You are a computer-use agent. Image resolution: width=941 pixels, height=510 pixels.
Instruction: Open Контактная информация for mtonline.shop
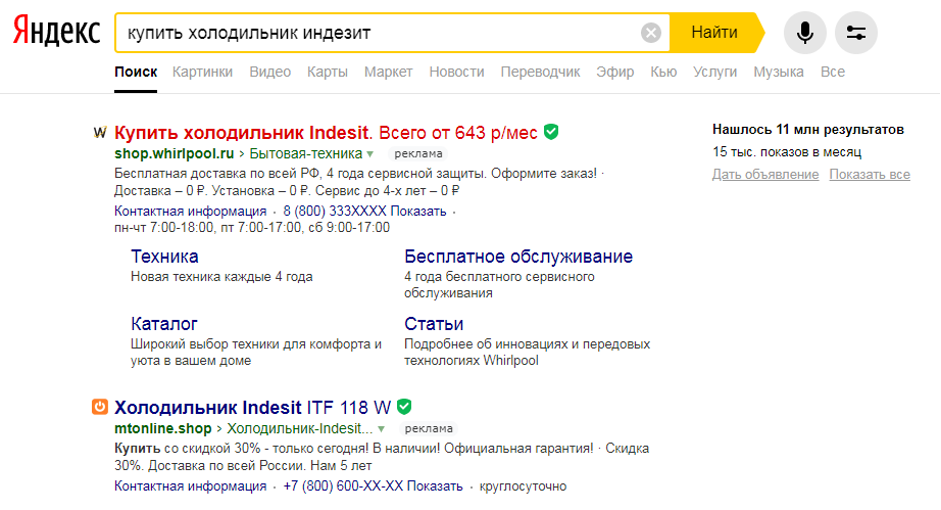pyautogui.click(x=190, y=486)
